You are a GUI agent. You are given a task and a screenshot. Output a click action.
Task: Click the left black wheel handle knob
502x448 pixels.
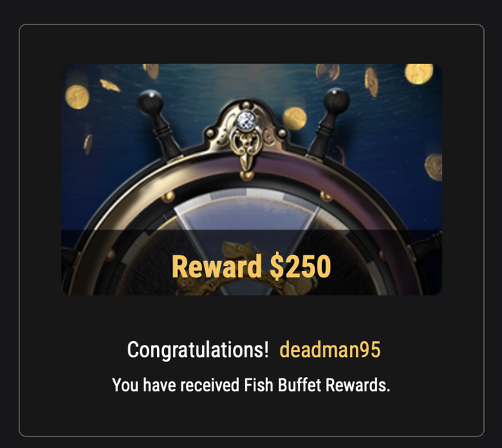[150, 102]
